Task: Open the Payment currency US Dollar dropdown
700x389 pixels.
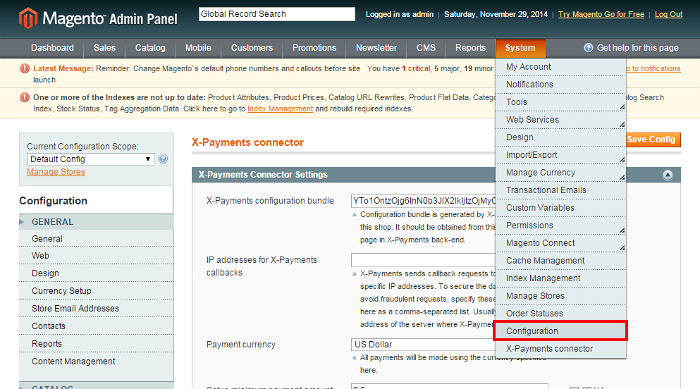Action: (423, 344)
